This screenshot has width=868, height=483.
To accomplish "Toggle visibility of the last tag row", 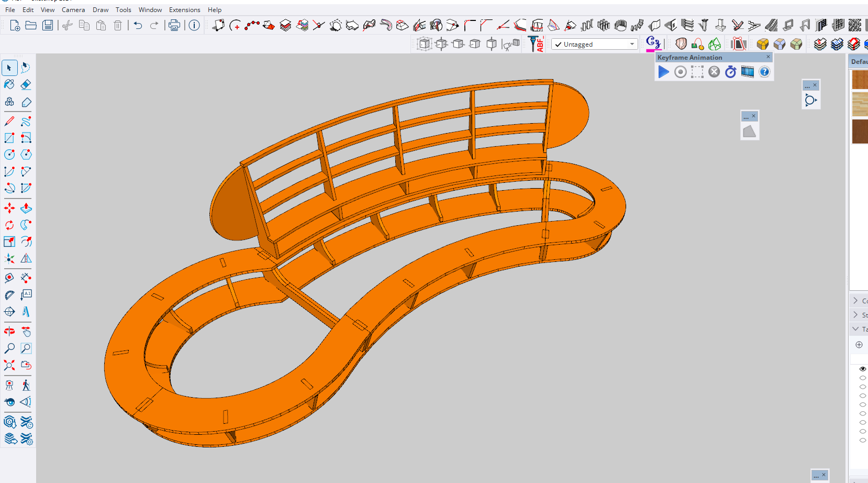I will 862,440.
